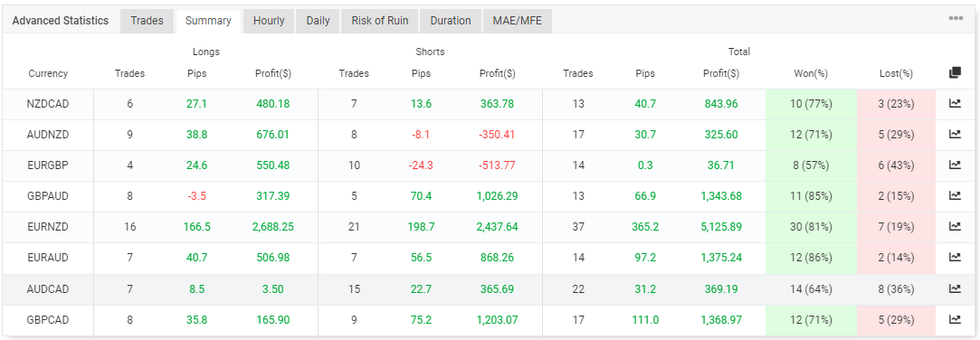Select the Summary tab
Screen dimensions: 980x340
tap(208, 22)
